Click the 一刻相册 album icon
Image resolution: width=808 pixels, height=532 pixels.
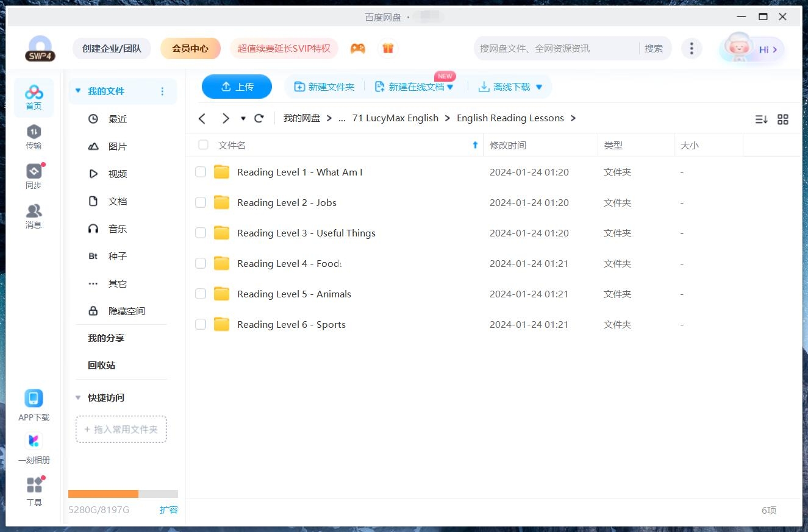point(34,441)
